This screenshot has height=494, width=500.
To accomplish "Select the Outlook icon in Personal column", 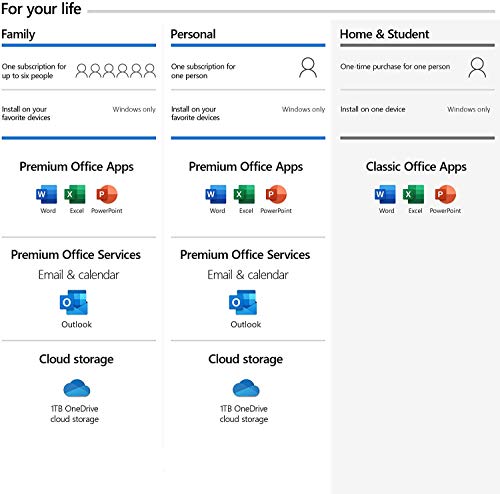I will (243, 302).
